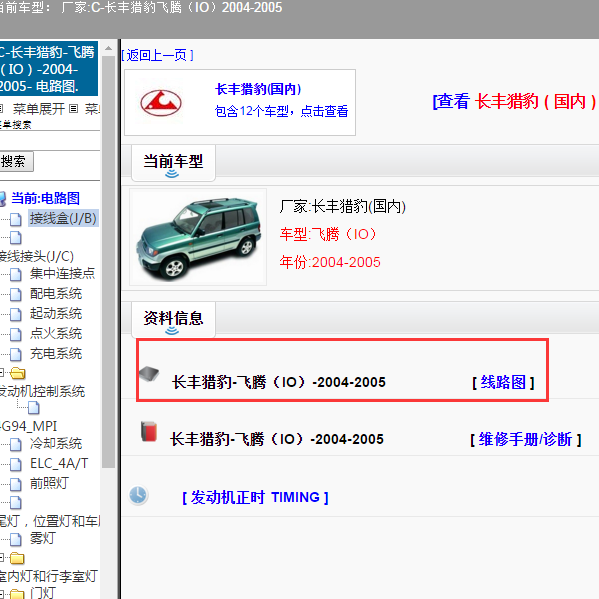Screen dimensions: 599x599
Task: Select 门灯 in the tree
Action: (43, 593)
